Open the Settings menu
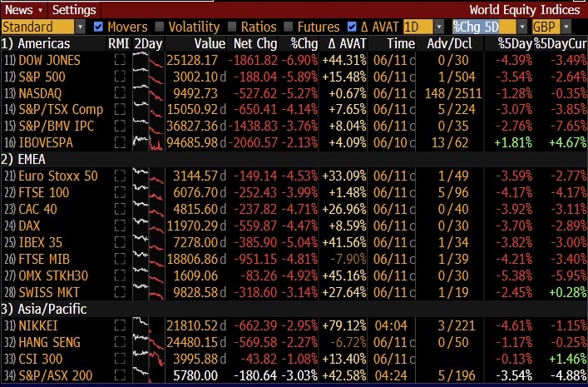This screenshot has width=588, height=387. click(74, 10)
